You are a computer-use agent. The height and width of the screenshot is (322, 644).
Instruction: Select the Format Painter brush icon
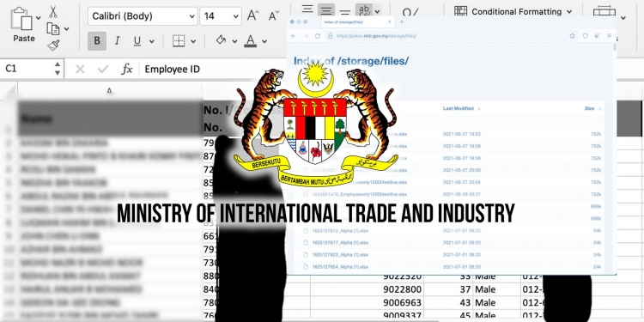pos(53,45)
